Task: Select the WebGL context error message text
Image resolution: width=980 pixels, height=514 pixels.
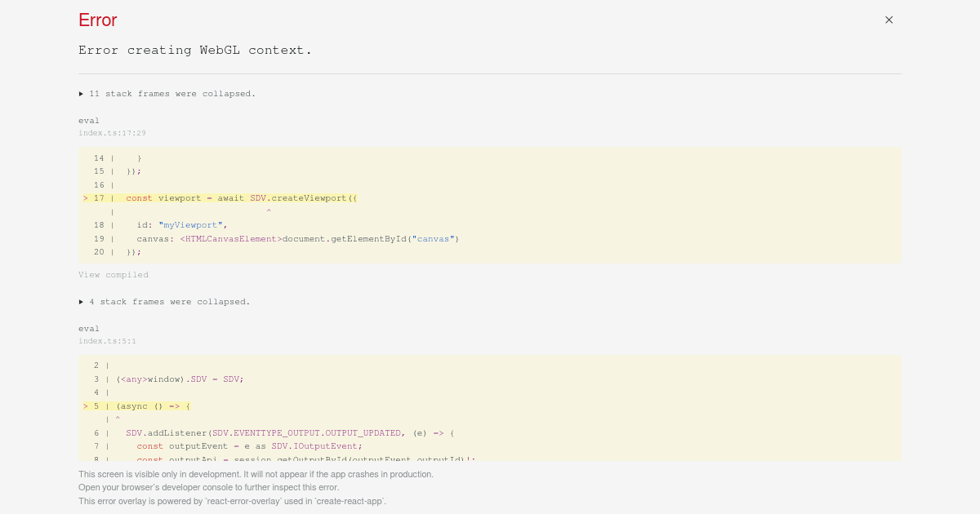Action: [x=195, y=50]
